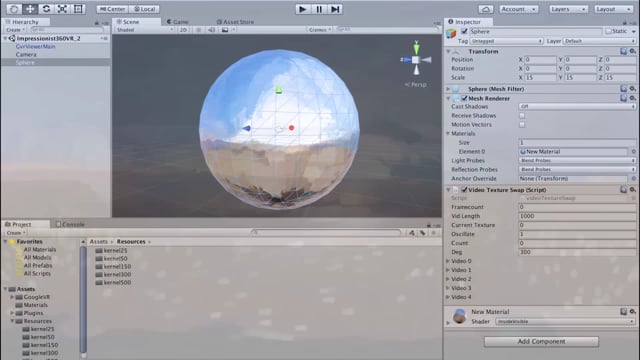The height and width of the screenshot is (360, 640).
Task: Open the Gizmos dropdown
Action: click(x=320, y=30)
